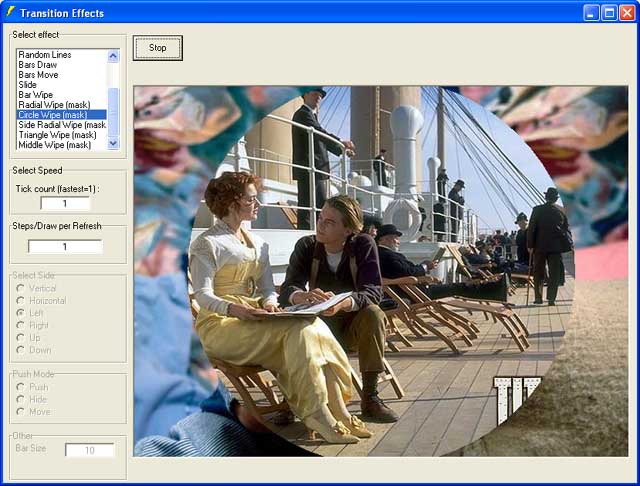The image size is (640, 486).
Task: Choose Side Radial Wipe (mask) effect
Action: pyautogui.click(x=61, y=125)
